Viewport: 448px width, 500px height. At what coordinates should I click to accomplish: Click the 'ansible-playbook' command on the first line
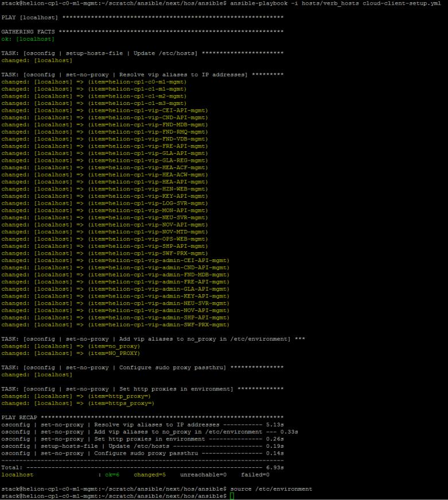pos(258,3)
